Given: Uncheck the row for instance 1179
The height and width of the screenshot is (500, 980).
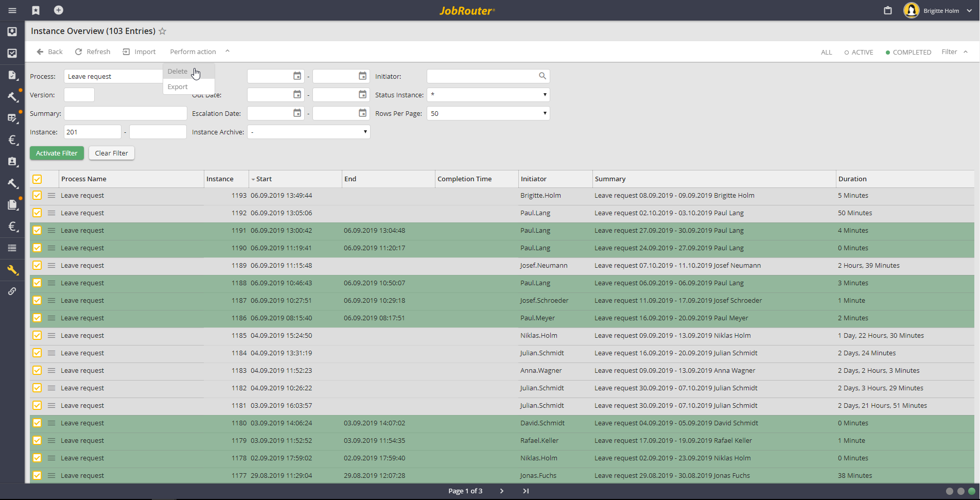Looking at the screenshot, I should point(37,441).
